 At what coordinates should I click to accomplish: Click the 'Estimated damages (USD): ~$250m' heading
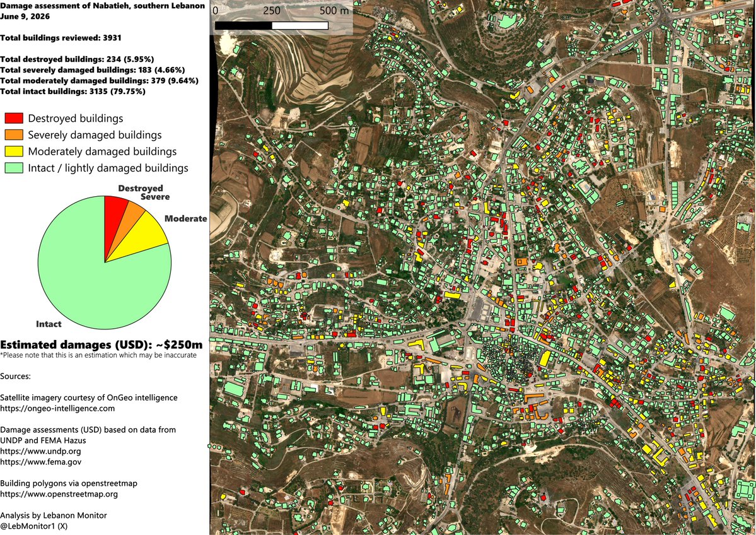102,345
